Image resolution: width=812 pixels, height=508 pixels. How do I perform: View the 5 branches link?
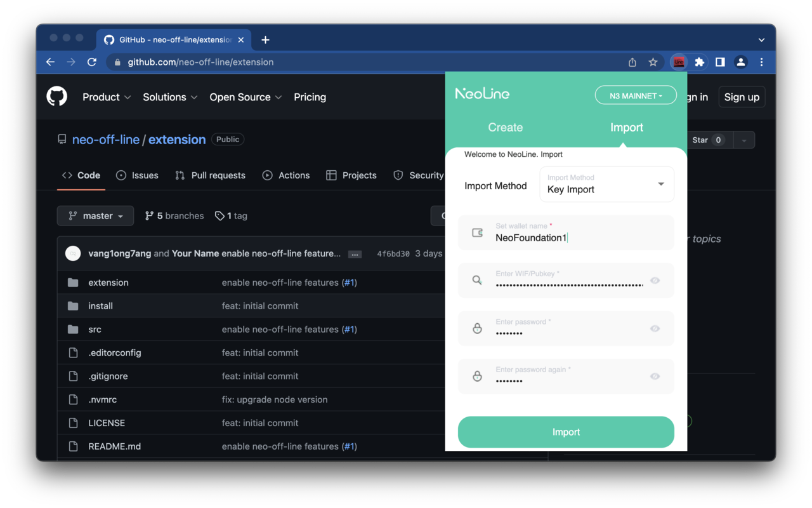tap(174, 216)
